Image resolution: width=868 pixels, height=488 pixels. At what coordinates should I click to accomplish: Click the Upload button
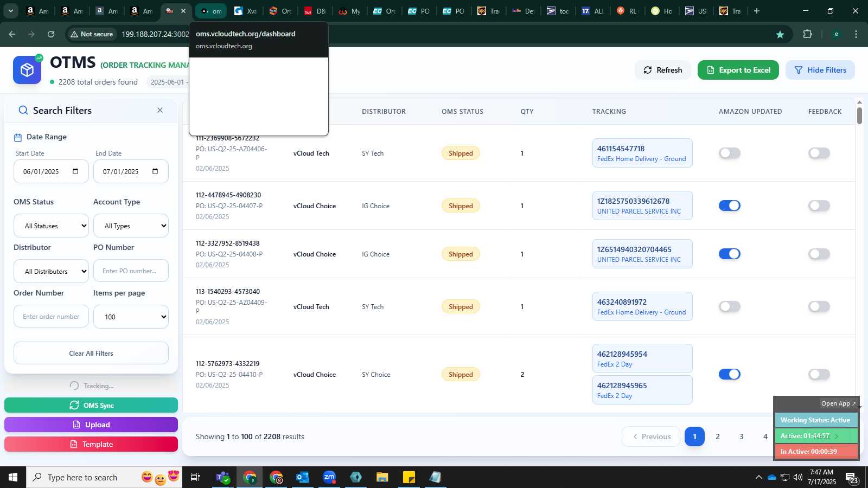91,425
